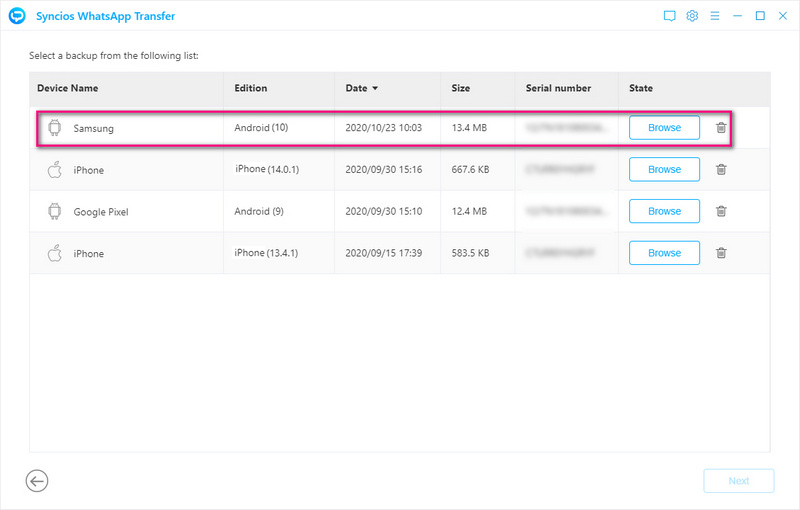Delete the iPhone 13.4.1 backup trash icon
The height and width of the screenshot is (510, 800).
[x=721, y=253]
